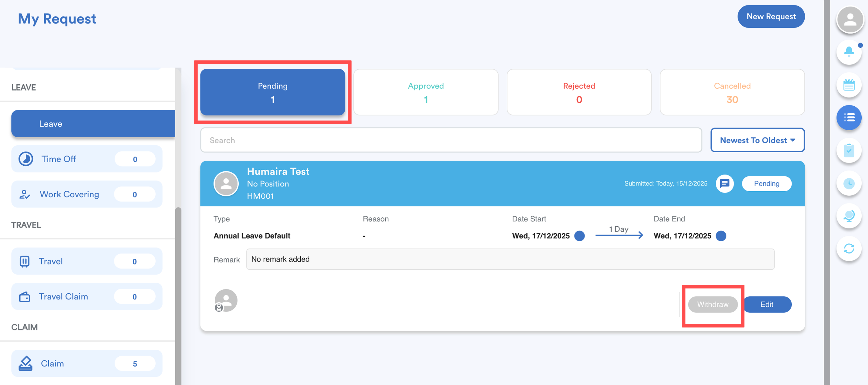Open the calendar icon in right sidebar
This screenshot has width=868, height=385.
(849, 85)
